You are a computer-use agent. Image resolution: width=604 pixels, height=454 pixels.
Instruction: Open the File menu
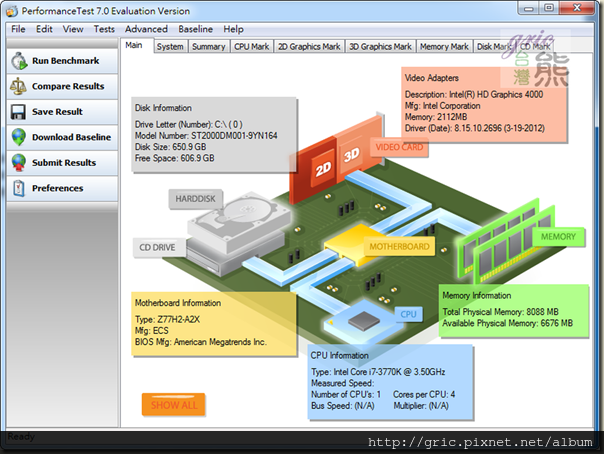point(18,29)
